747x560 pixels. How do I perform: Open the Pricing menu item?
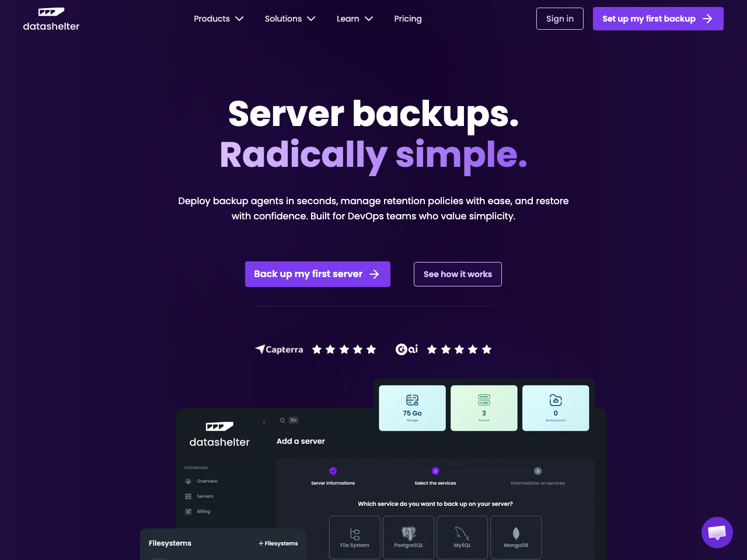click(x=407, y=19)
